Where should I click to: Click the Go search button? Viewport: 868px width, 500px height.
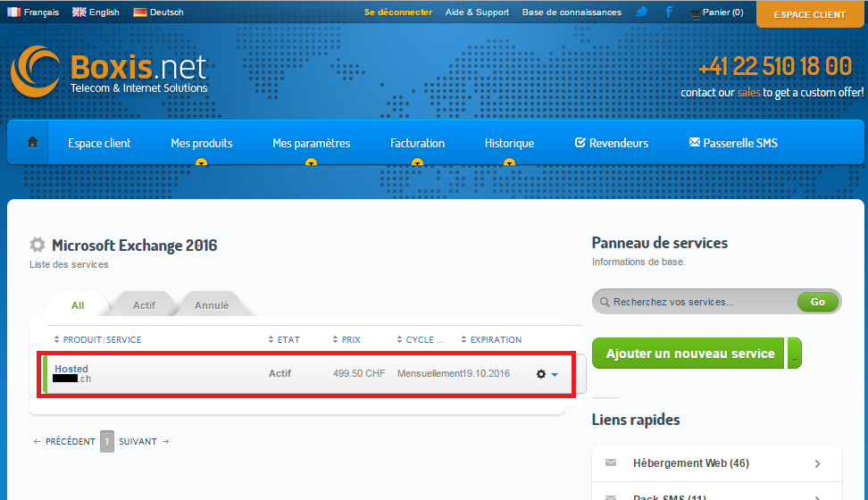point(818,302)
